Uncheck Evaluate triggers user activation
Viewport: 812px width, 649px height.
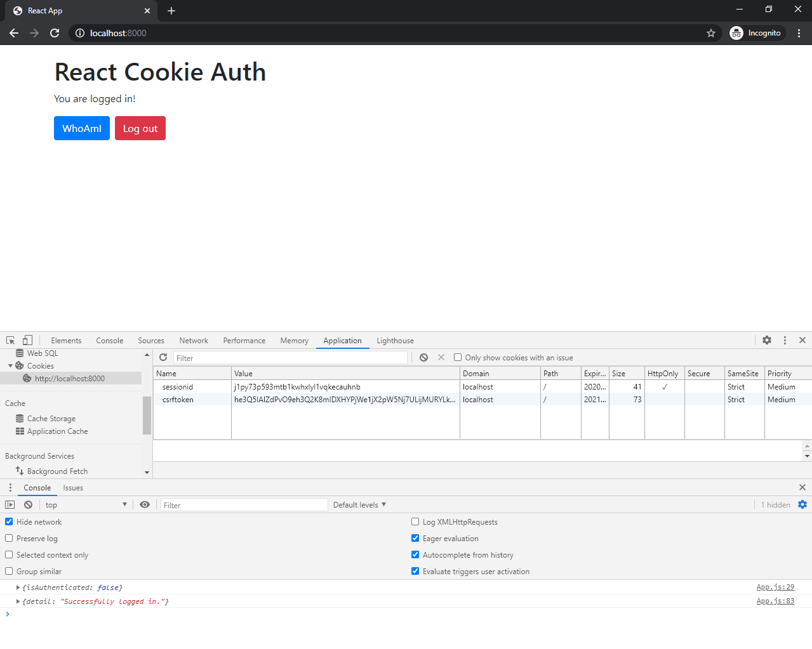pyautogui.click(x=415, y=571)
